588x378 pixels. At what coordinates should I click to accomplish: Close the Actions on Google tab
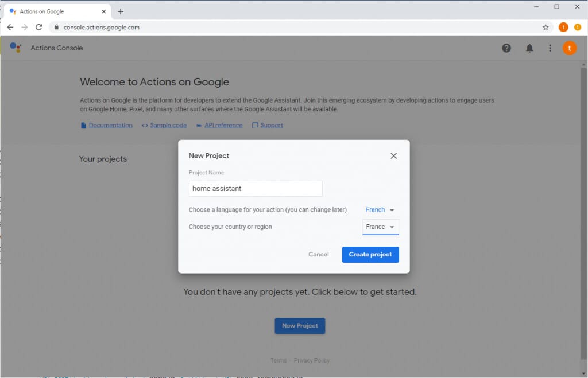pos(104,11)
